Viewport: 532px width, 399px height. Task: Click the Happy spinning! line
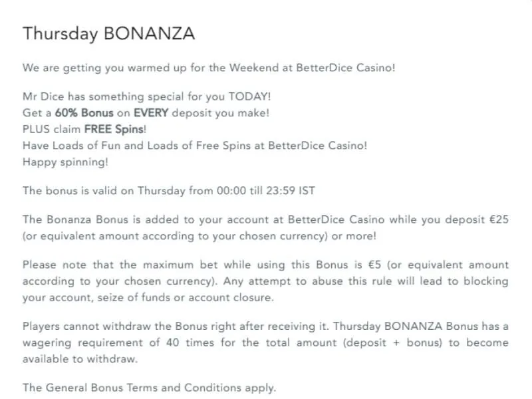click(x=65, y=162)
